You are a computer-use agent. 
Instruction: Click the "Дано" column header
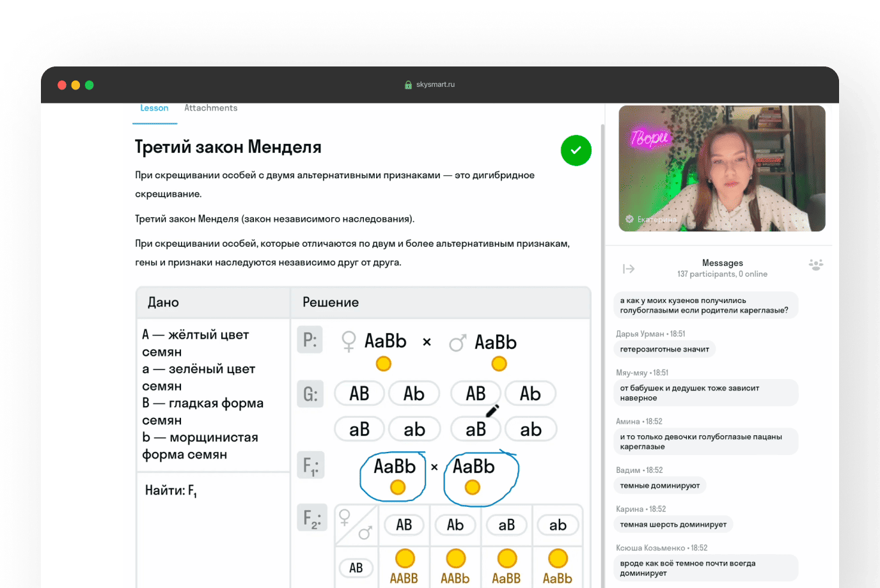164,302
